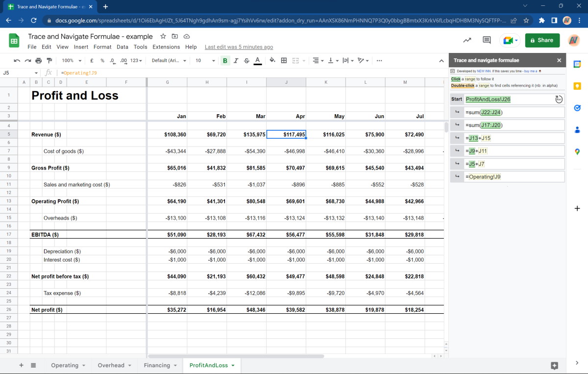Viewport: 588px width, 374px height.
Task: Open the vertical align dropdown
Action: 333,60
